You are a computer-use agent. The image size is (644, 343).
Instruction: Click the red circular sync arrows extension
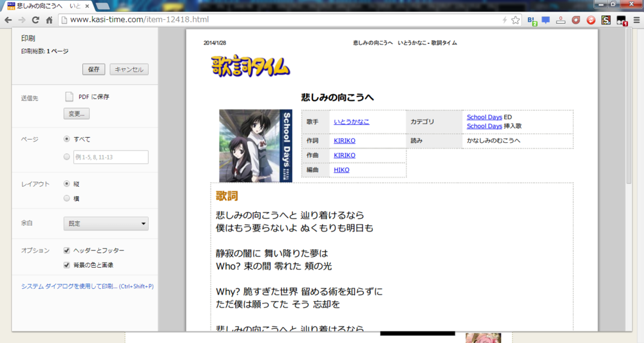point(591,20)
